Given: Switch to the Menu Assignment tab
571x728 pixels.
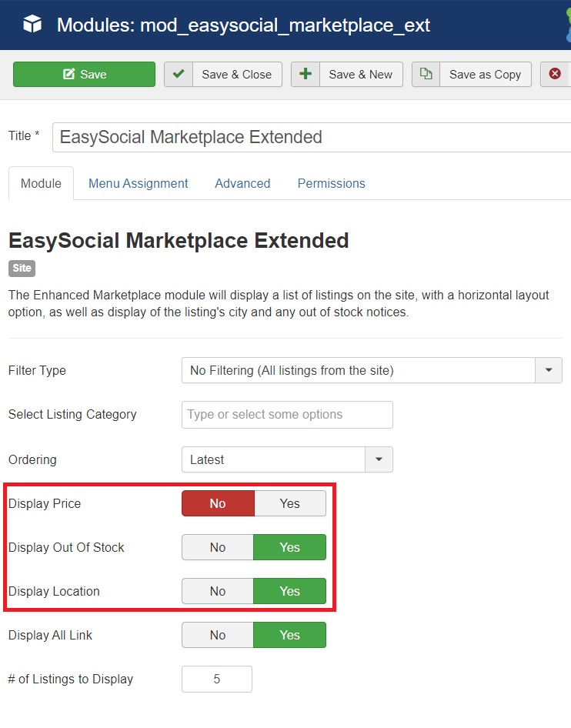Looking at the screenshot, I should pyautogui.click(x=138, y=183).
